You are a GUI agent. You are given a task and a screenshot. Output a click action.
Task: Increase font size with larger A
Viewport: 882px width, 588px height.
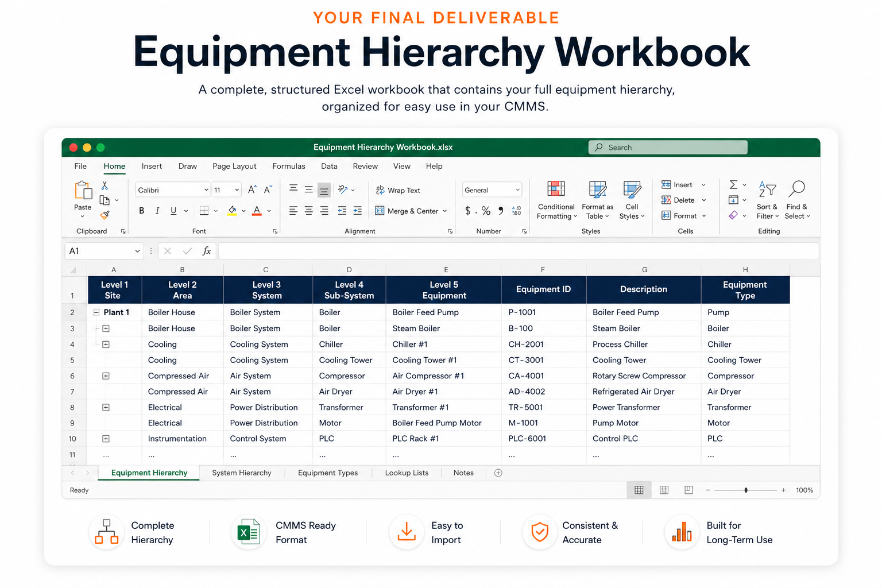coord(252,189)
